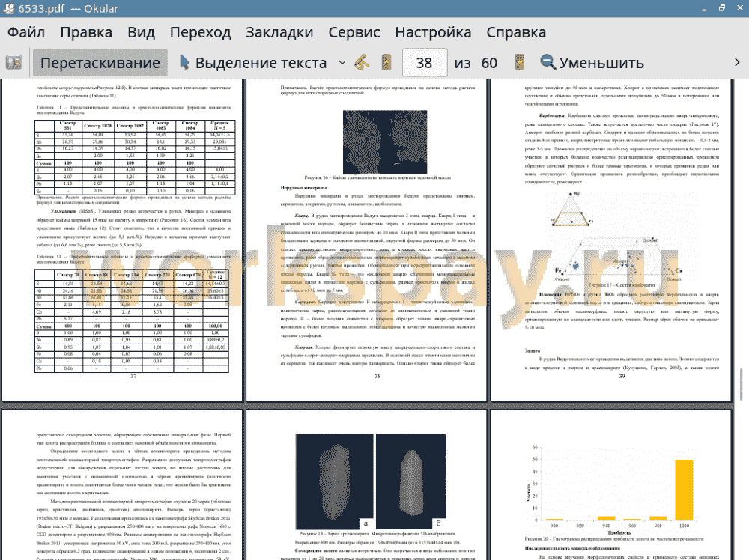The height and width of the screenshot is (560, 749).
Task: Open the Переход menu
Action: click(x=201, y=32)
